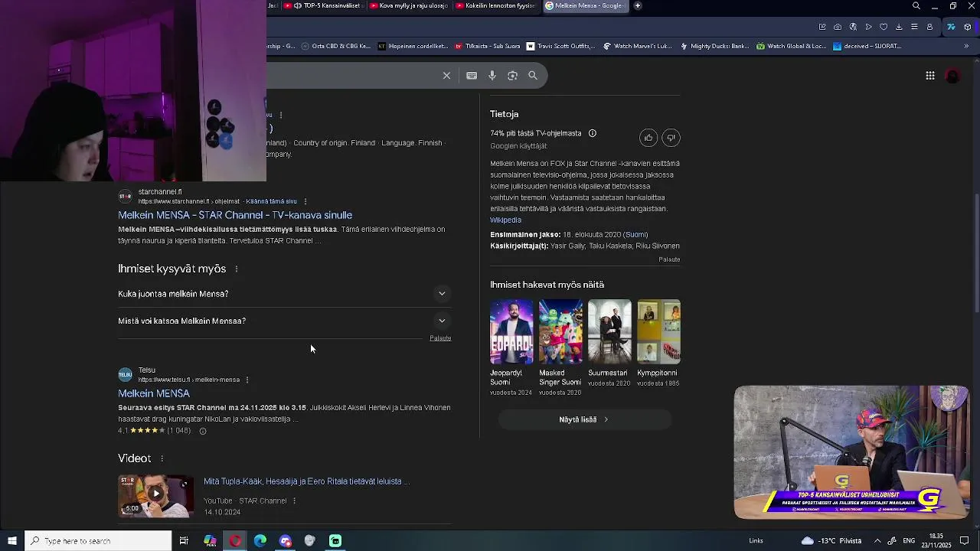Open notification center in system tray
The height and width of the screenshot is (551, 980).
pyautogui.click(x=965, y=541)
